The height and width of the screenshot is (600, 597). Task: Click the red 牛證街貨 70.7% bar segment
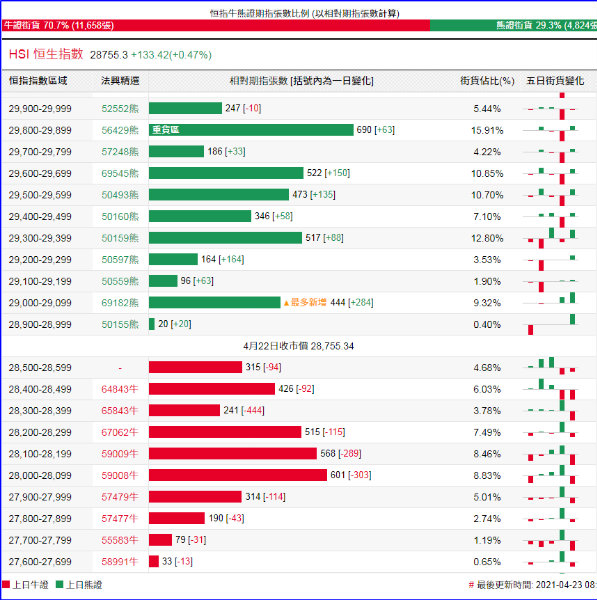[216, 26]
